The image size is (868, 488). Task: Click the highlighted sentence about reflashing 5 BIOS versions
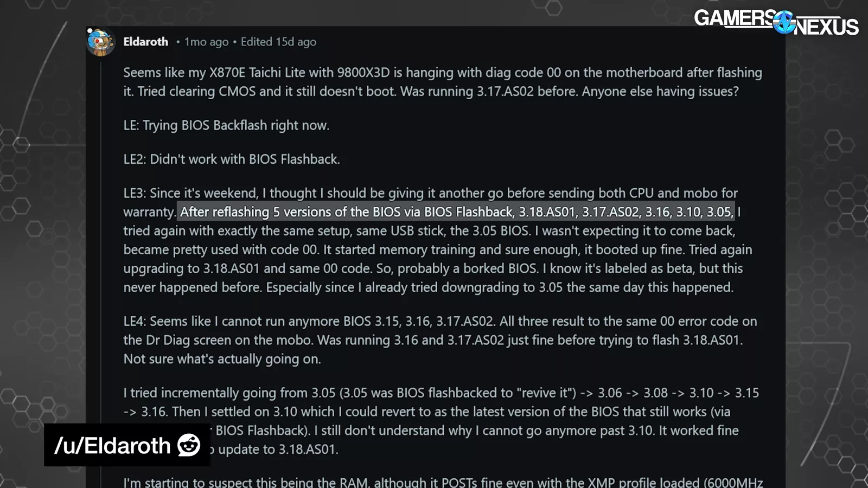point(456,212)
